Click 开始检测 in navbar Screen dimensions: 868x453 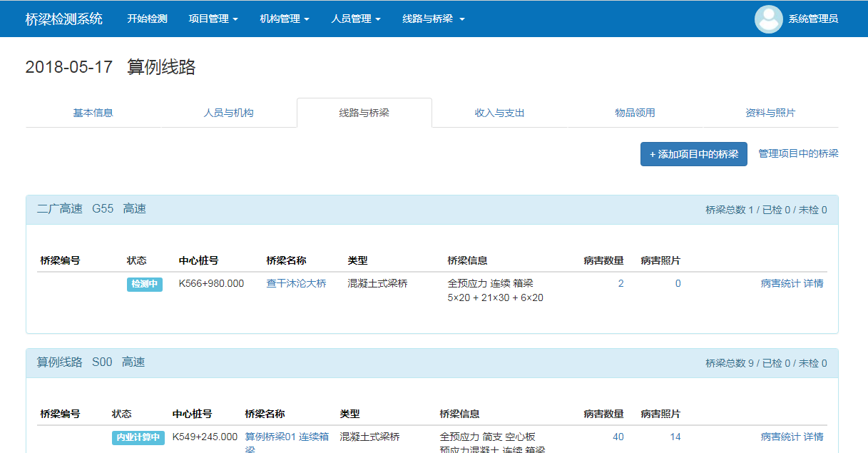click(147, 19)
